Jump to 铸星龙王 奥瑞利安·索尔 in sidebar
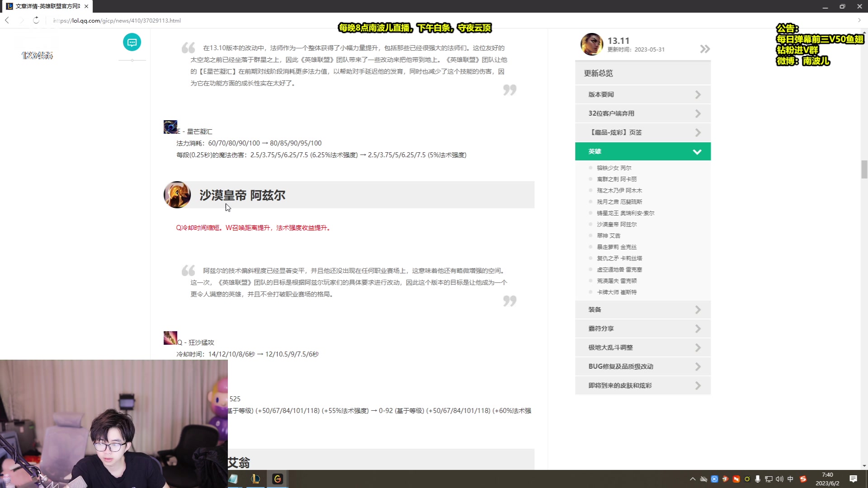 626,213
